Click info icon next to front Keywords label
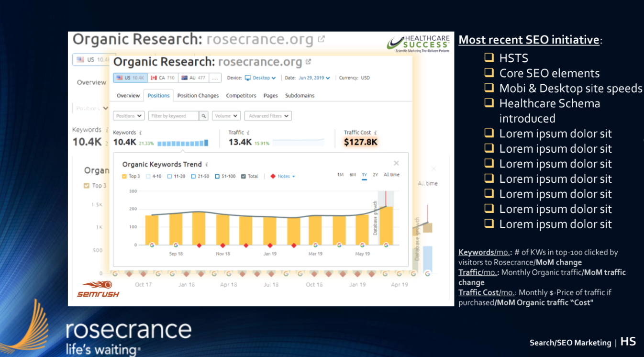 tap(141, 133)
